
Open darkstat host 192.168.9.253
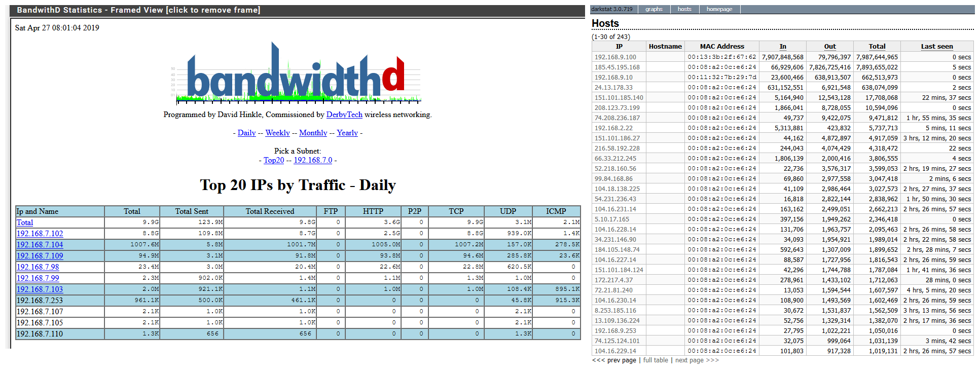click(615, 331)
